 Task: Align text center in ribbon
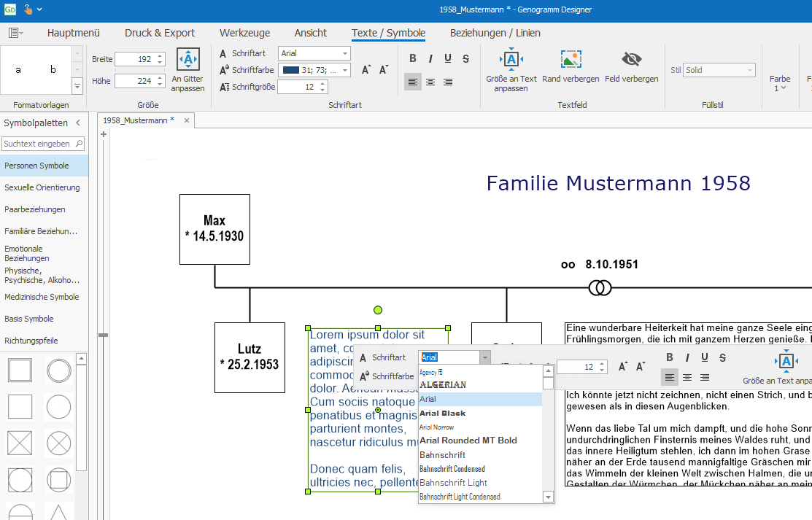(x=430, y=82)
